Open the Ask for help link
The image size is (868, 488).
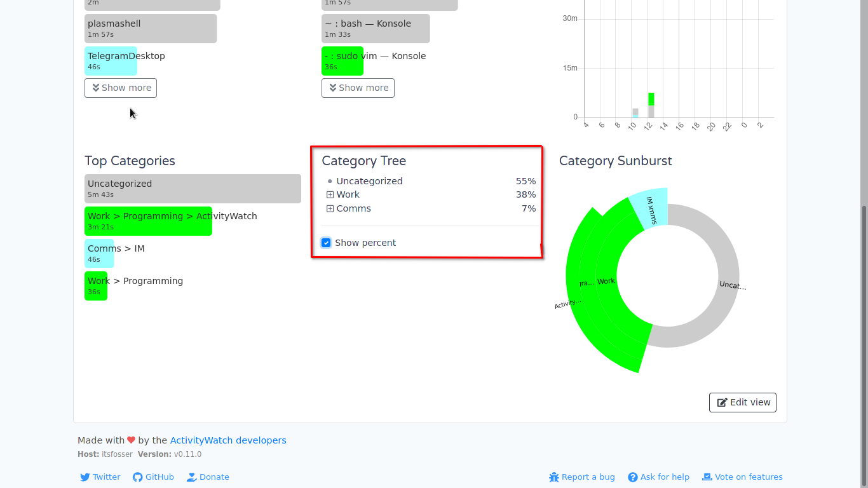click(665, 477)
